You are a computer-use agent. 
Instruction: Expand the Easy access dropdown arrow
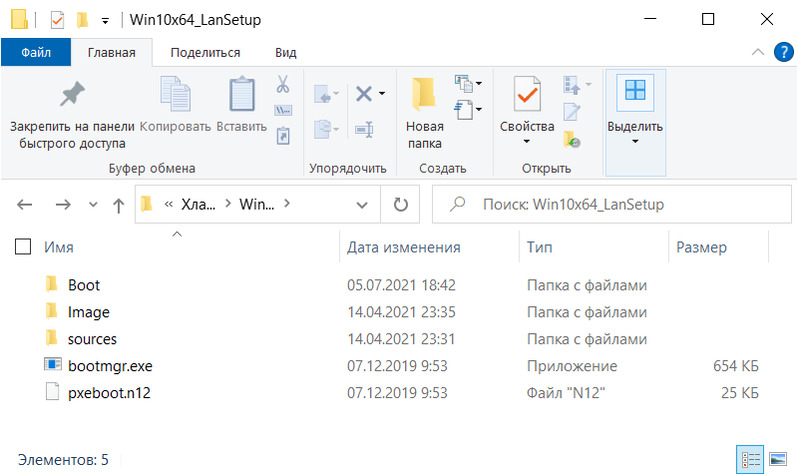click(x=479, y=109)
